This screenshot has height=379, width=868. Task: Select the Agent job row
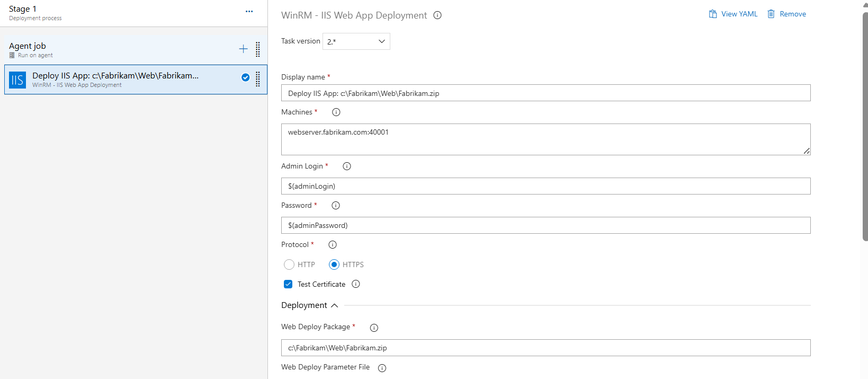coord(136,50)
